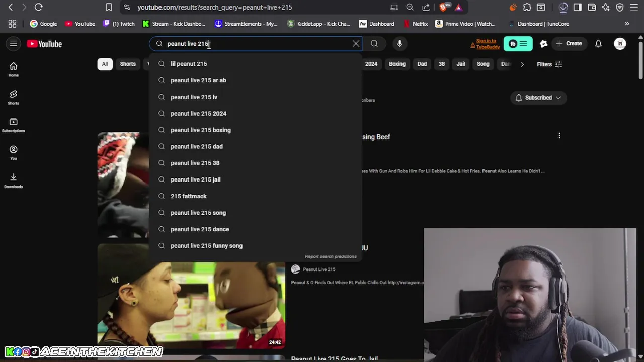Select the Boxing filter chip
Screen dimensions: 644x362
click(397, 64)
